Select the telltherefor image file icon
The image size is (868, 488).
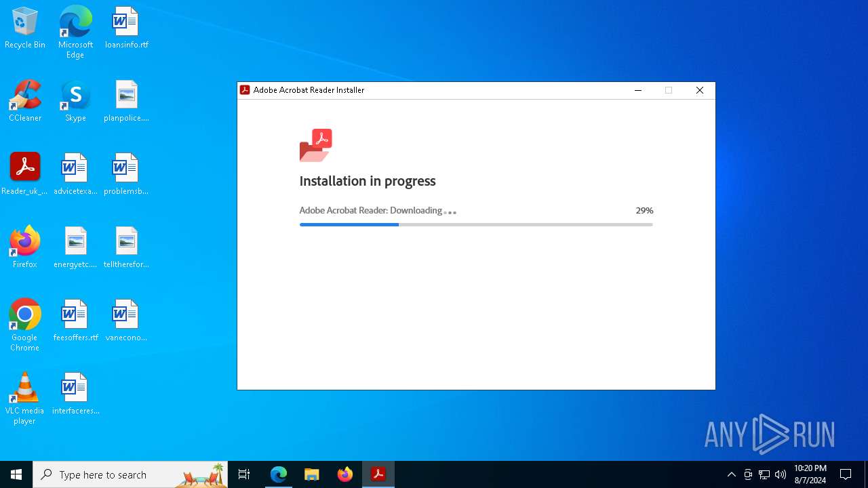click(x=126, y=247)
